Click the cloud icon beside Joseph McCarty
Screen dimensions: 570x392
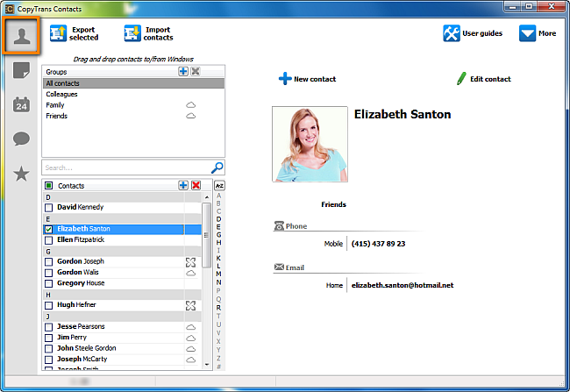[191, 360]
